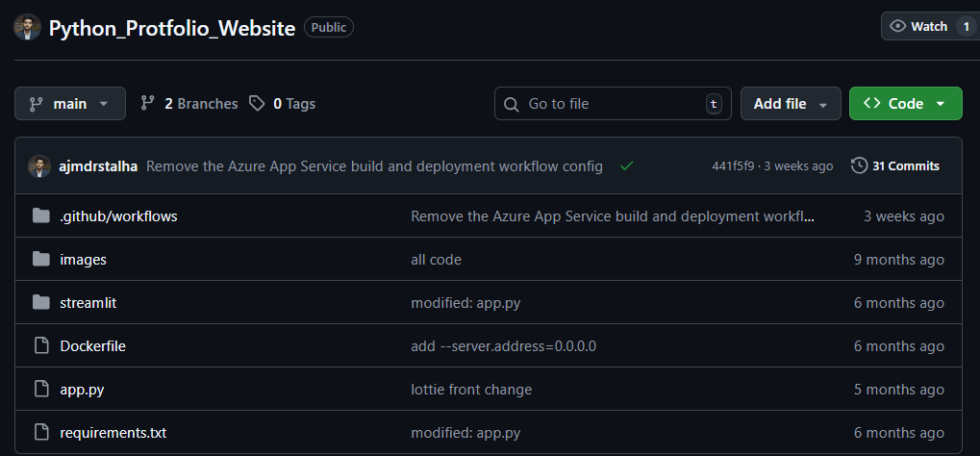Click the eye icon on Watch button
The image size is (980, 456).
tap(898, 26)
